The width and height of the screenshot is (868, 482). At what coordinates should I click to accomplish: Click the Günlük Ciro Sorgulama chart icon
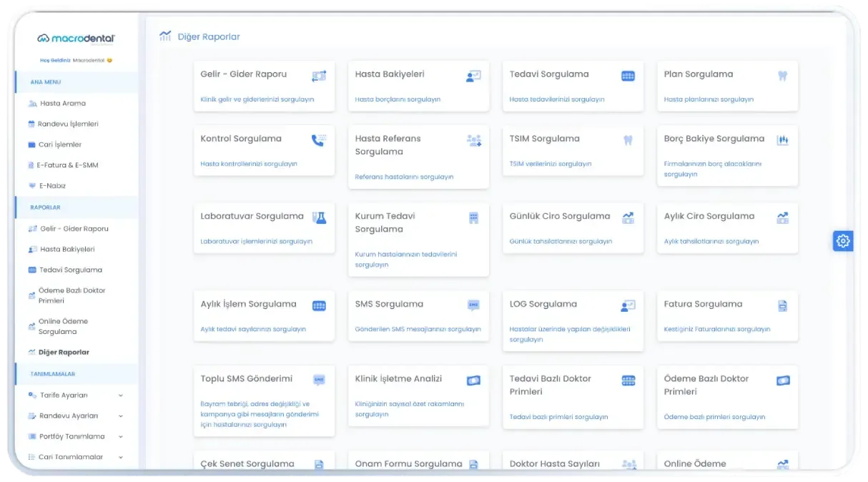click(x=628, y=217)
